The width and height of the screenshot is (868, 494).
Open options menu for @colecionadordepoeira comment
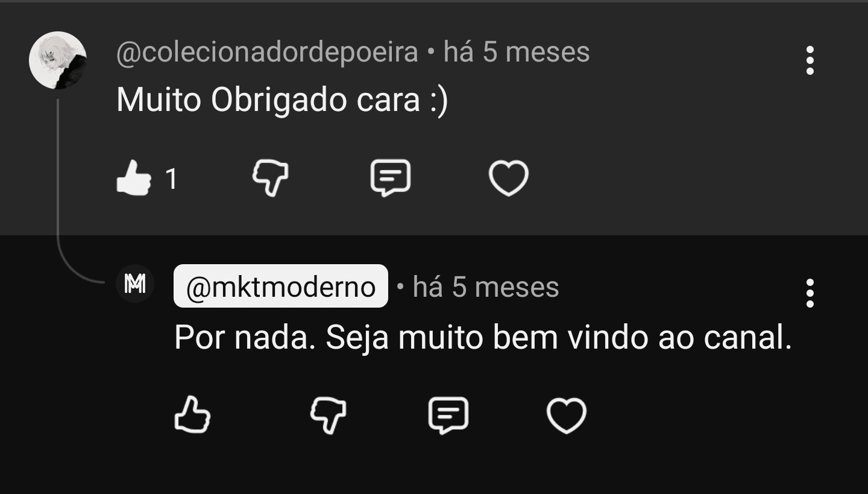pyautogui.click(x=810, y=60)
